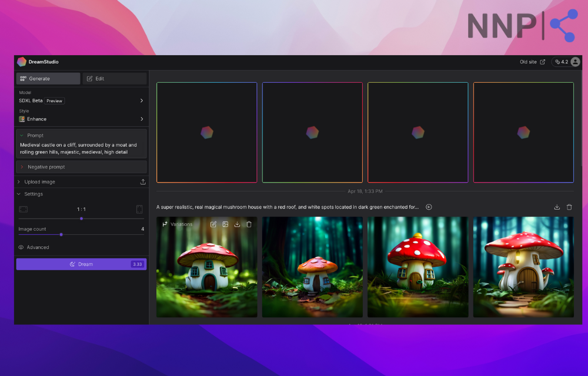Delete the mushroom house generation batch
Screen dimensions: 588x376
(569, 207)
